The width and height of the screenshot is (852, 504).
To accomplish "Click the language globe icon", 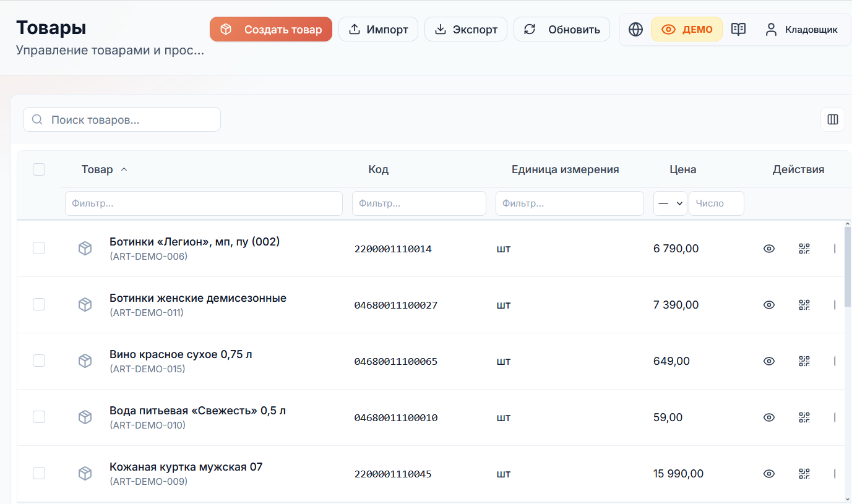I will coord(635,29).
